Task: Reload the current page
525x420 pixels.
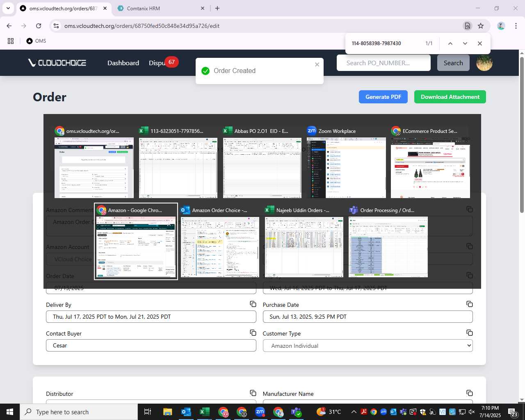Action: [x=39, y=26]
